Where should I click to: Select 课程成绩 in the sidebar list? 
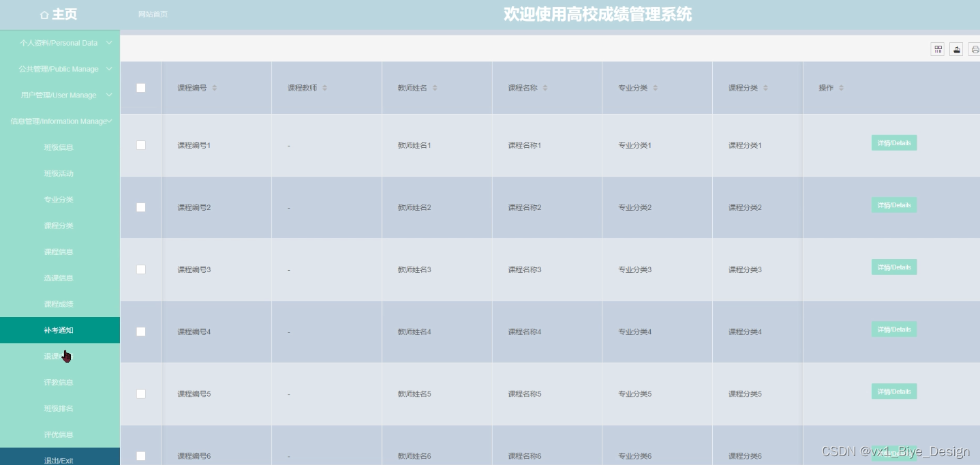point(59,303)
